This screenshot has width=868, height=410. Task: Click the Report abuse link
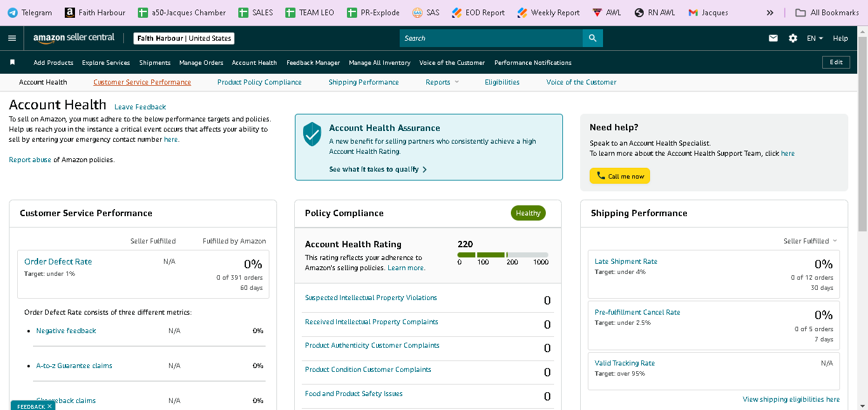[30, 160]
